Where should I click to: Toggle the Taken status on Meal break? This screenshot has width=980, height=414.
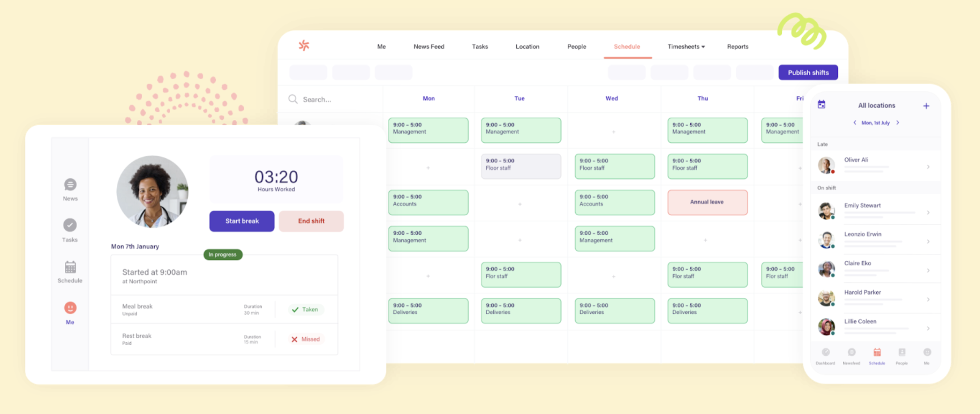[306, 310]
